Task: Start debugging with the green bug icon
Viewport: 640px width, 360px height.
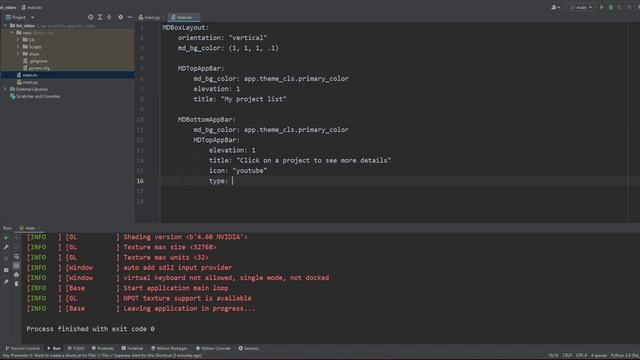Action: click(x=611, y=7)
